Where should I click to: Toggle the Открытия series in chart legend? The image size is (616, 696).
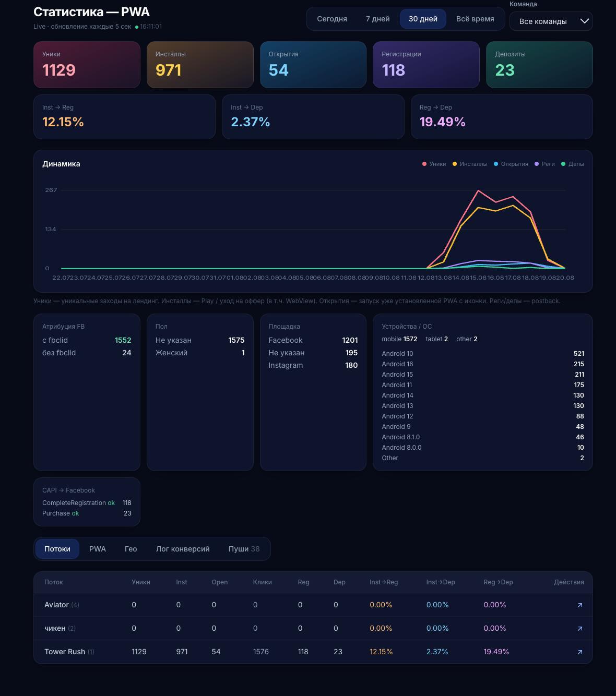[511, 164]
